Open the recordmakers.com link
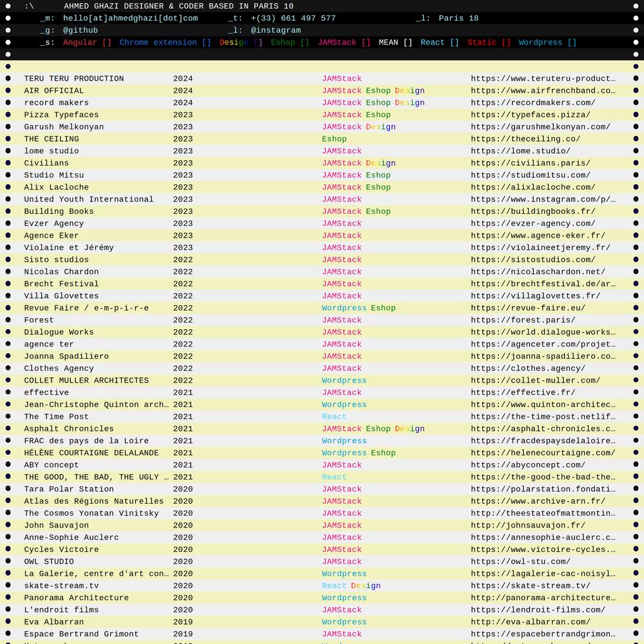Screen dimensions: 644x644 [533, 102]
